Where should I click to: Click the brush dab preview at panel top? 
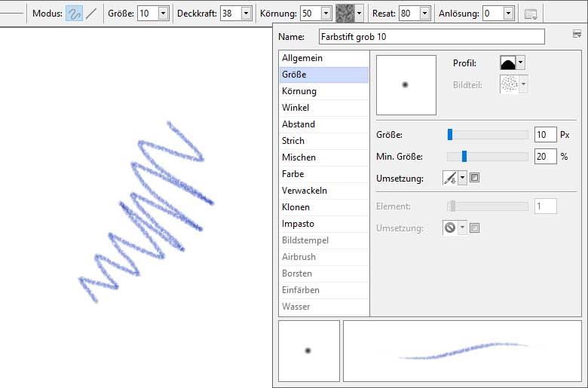406,85
